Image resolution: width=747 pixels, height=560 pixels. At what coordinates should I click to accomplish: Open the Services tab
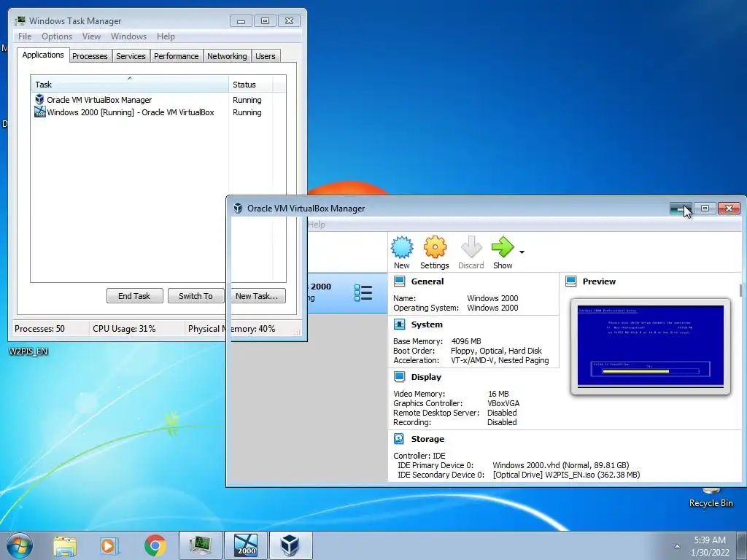click(x=131, y=56)
